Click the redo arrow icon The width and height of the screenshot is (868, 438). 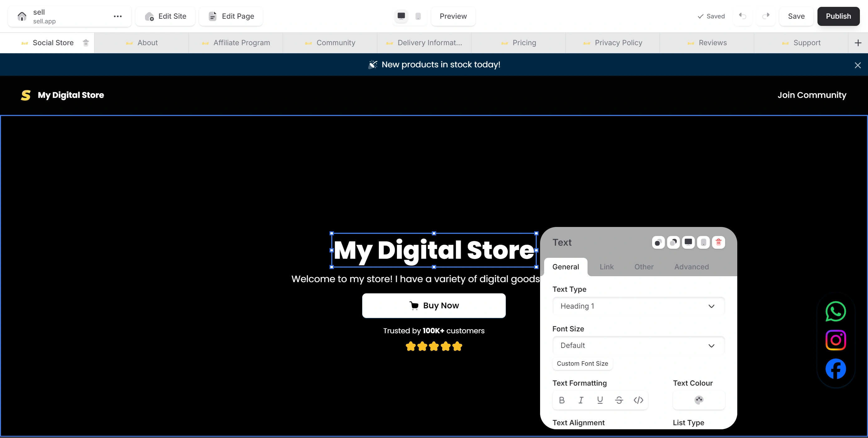coord(766,16)
